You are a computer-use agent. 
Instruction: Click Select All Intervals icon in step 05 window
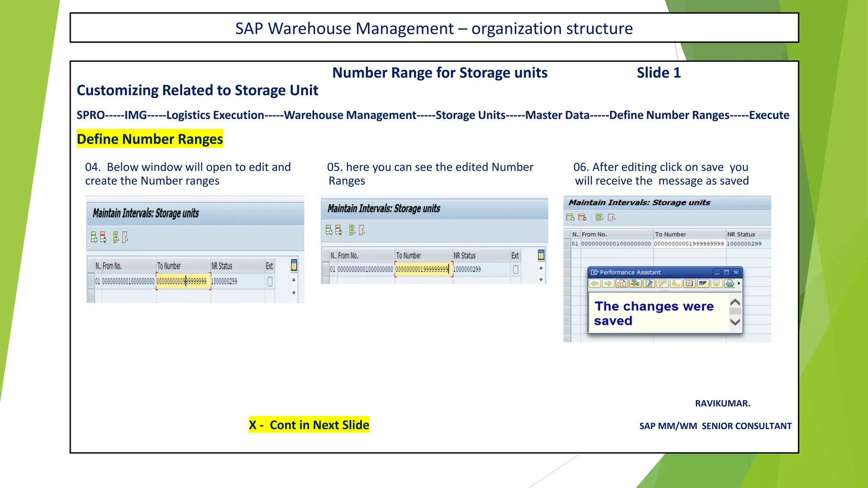pos(352,230)
